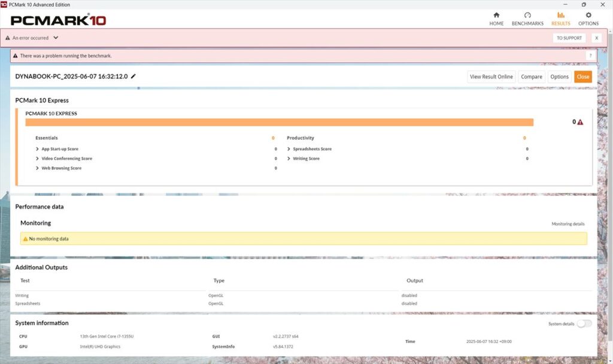Expand App Start-up Score row

(x=38, y=149)
